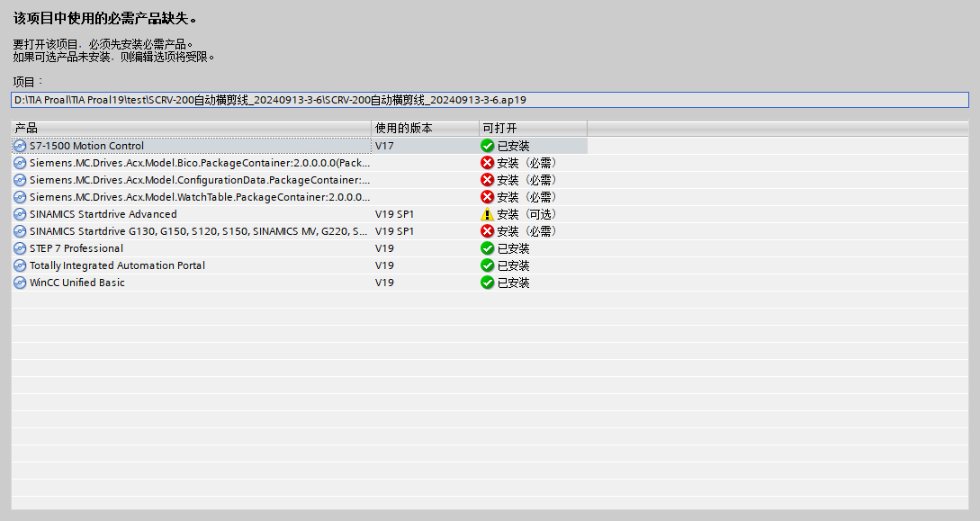The width and height of the screenshot is (980, 521).
Task: Click the V19 SP1 version for Startdrive Advanced
Action: (x=394, y=214)
